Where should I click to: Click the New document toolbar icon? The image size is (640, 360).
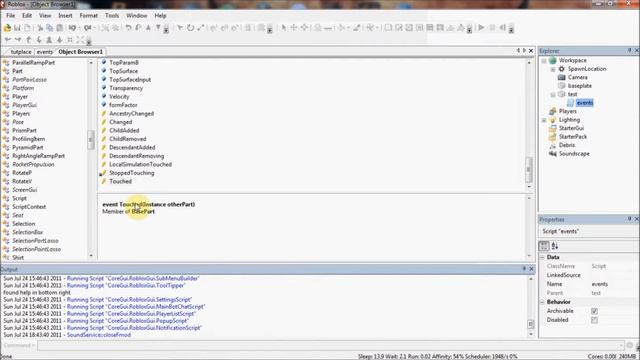[x=27, y=28]
